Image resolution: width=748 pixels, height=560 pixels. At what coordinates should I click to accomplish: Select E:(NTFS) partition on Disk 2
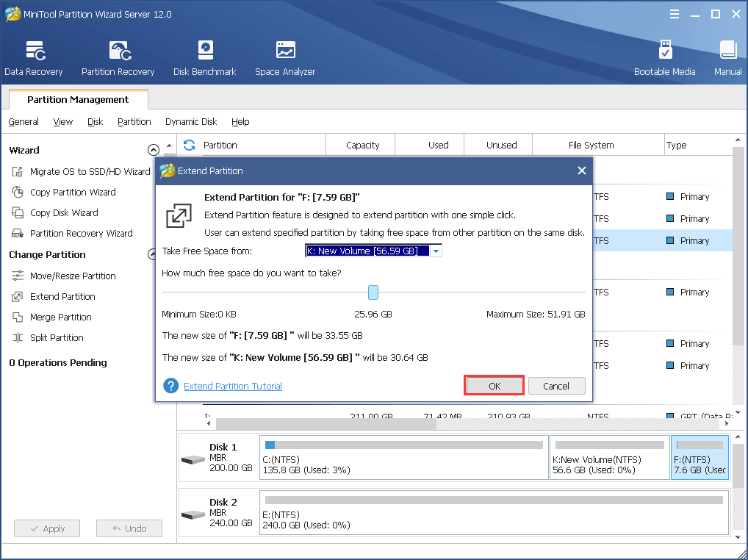[x=495, y=513]
